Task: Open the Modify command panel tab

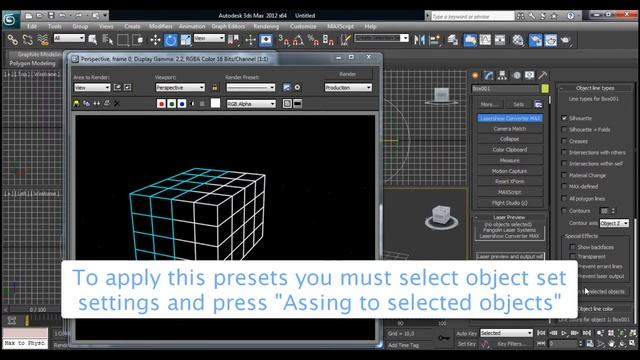Action: pos(489,76)
